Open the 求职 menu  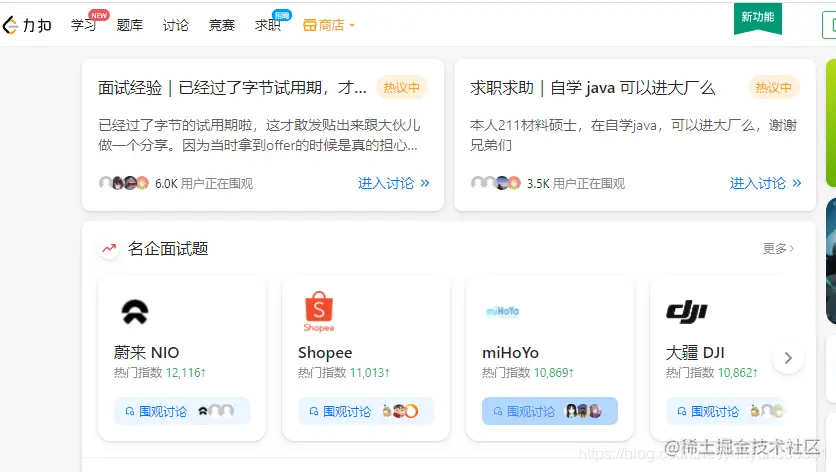tap(268, 25)
